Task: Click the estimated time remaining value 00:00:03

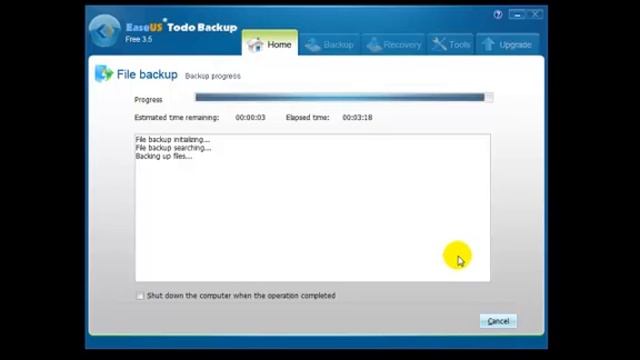Action: tap(250, 118)
